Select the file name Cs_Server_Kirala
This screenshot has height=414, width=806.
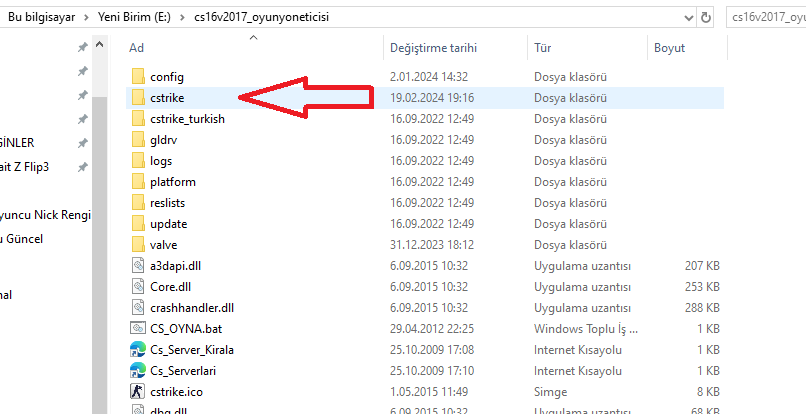[192, 350]
